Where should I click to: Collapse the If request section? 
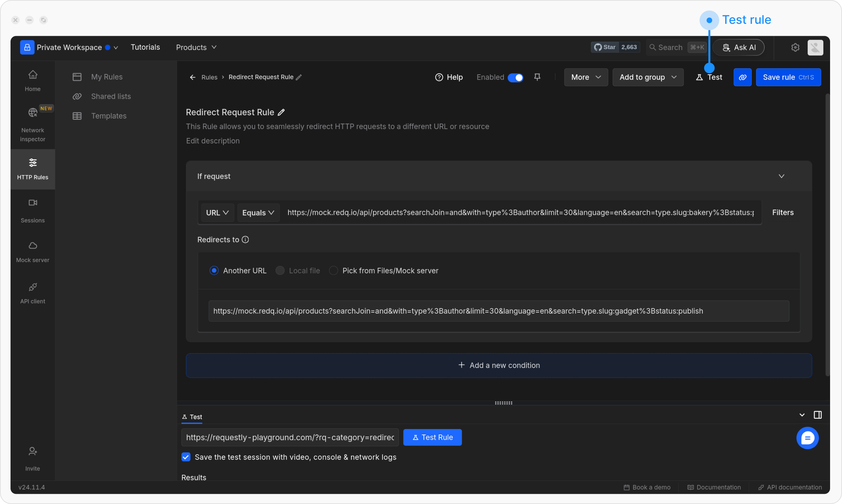[781, 176]
